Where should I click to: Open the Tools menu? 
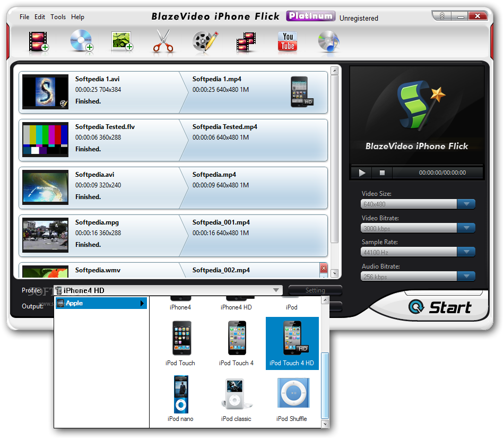coord(58,17)
